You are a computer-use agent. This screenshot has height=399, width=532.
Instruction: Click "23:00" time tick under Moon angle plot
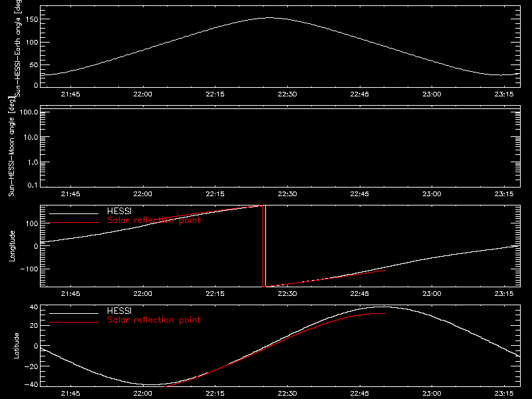432,194
